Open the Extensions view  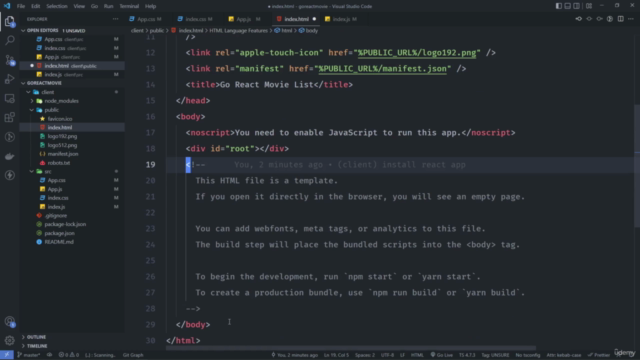[9, 118]
